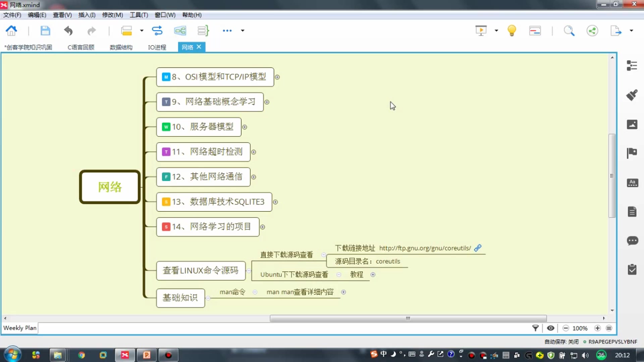Click the Presentation mode icon
The width and height of the screenshot is (644, 362).
pyautogui.click(x=481, y=30)
